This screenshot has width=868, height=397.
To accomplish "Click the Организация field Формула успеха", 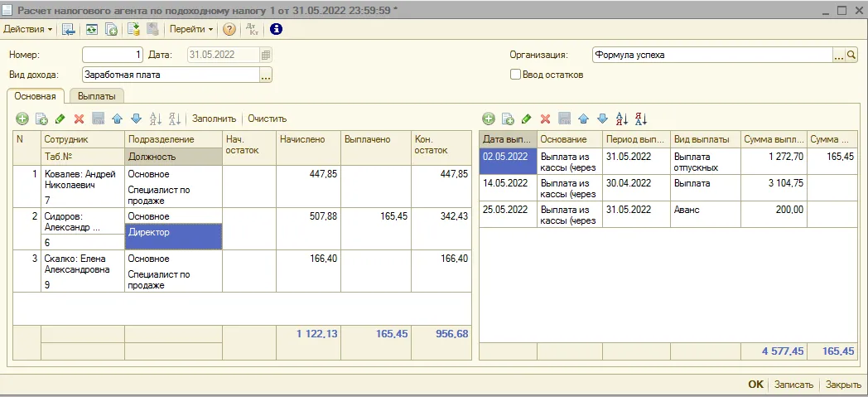I will 712,55.
